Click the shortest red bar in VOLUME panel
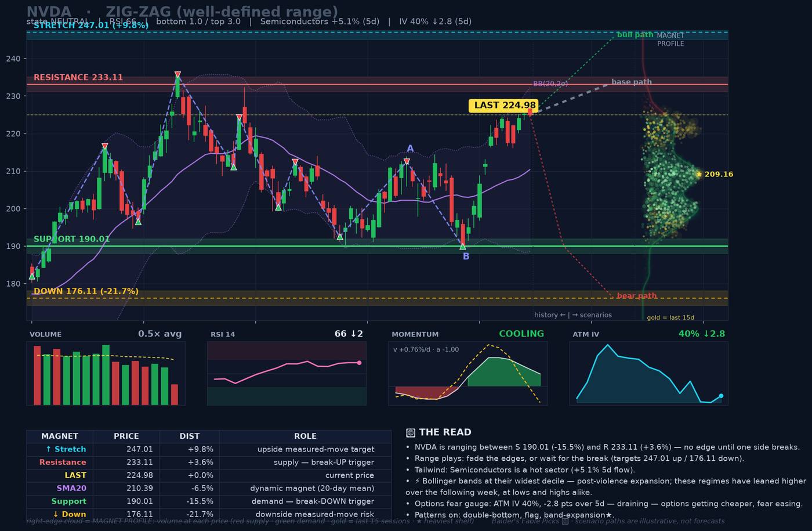812x531 pixels. (175, 394)
